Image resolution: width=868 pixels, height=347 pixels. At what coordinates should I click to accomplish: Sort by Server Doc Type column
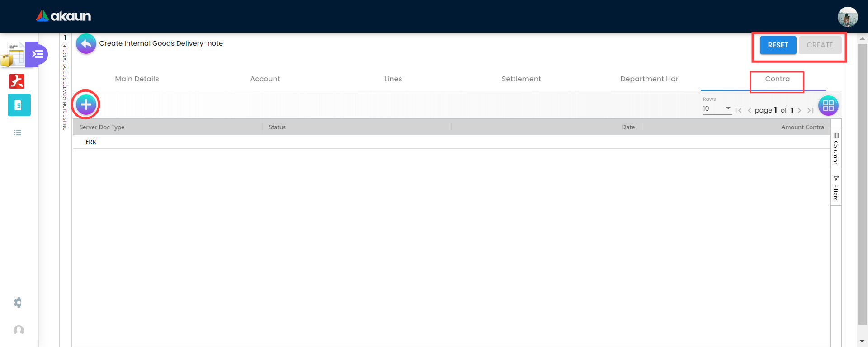[102, 127]
